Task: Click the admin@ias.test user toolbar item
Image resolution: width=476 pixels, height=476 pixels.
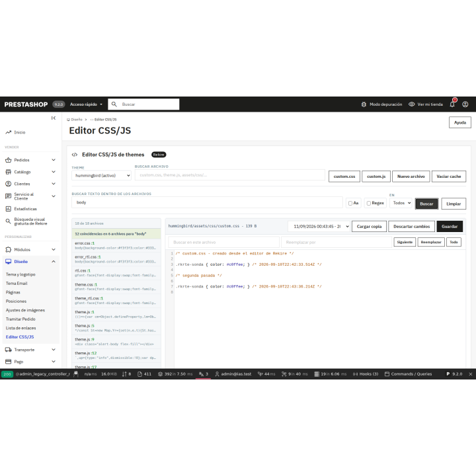Action: click(233, 374)
